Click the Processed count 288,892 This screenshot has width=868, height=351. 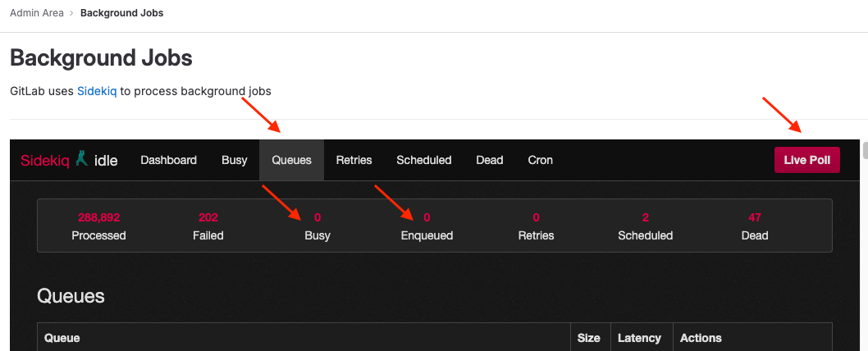coord(98,226)
